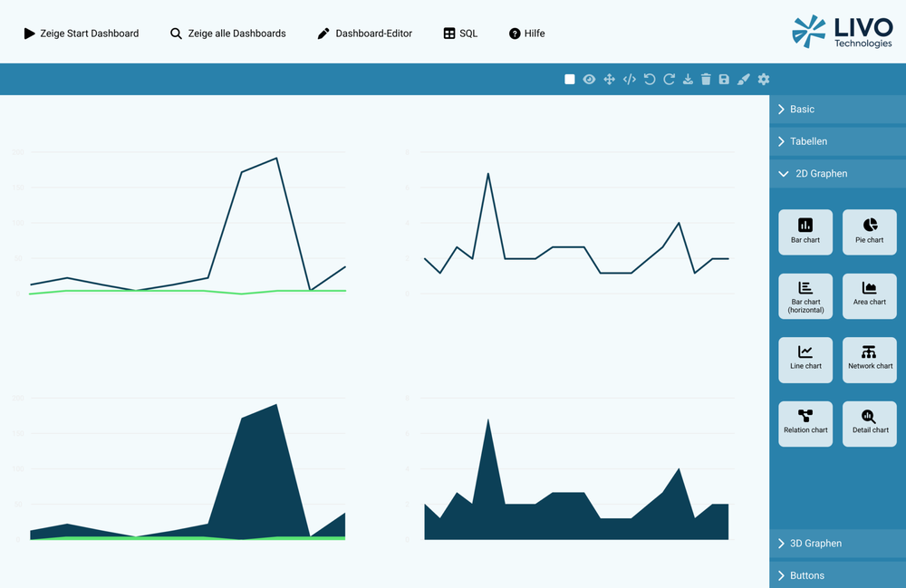
Task: Click the download icon in toolbar
Action: coord(688,79)
